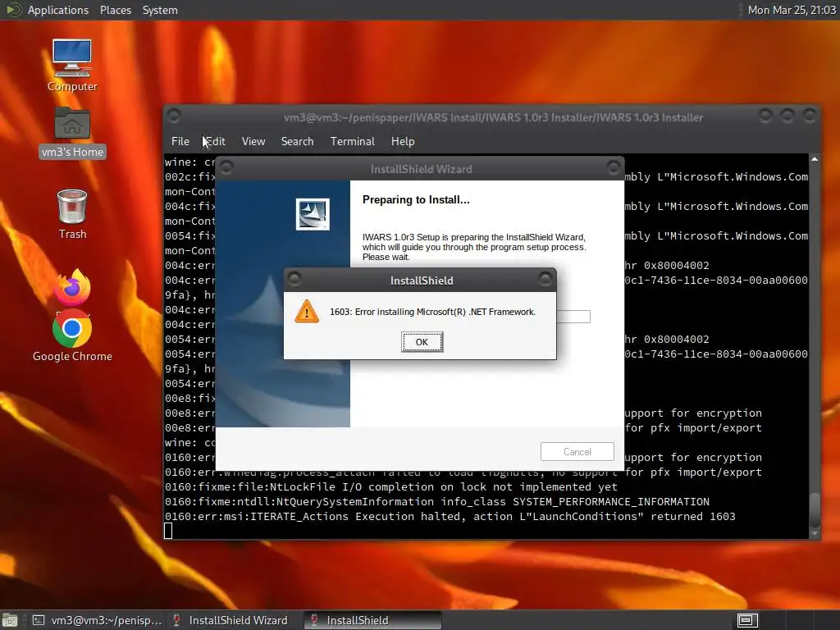The width and height of the screenshot is (840, 630).
Task: Open the Trash desktop icon
Action: pyautogui.click(x=72, y=214)
